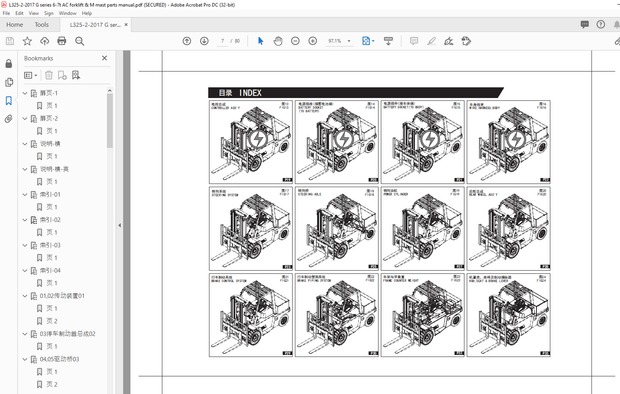Delete selected bookmark with trash icon
The width and height of the screenshot is (620, 394).
pyautogui.click(x=49, y=75)
